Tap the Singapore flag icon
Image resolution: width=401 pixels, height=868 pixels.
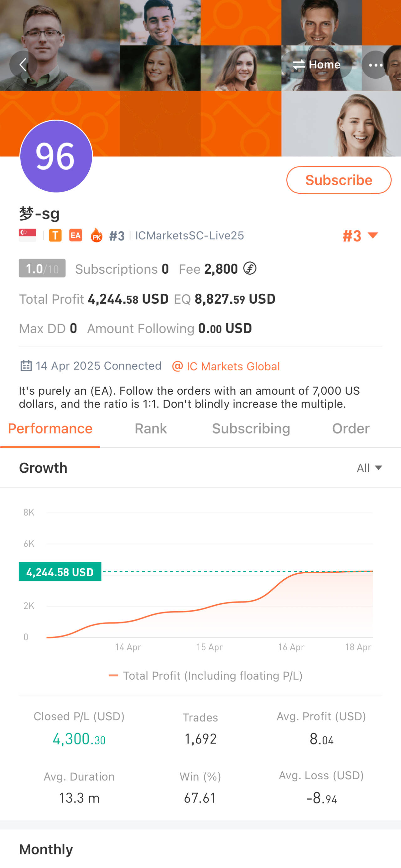tap(28, 235)
